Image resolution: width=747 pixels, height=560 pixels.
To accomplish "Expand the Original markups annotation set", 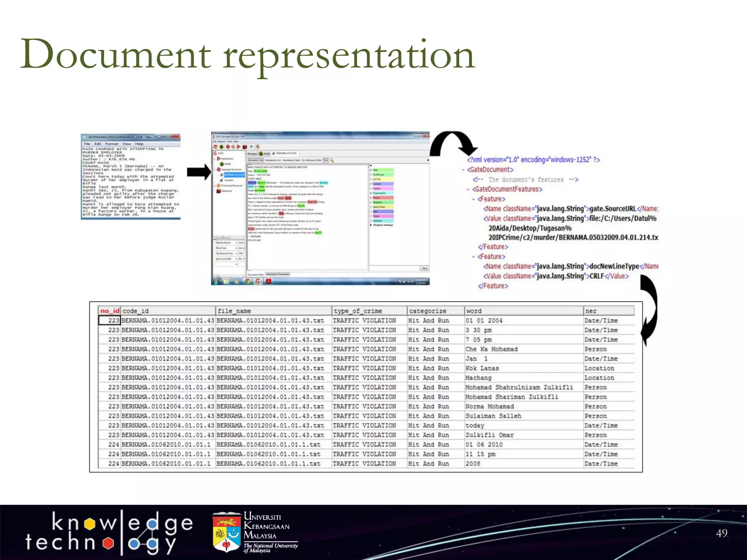I will click(371, 225).
